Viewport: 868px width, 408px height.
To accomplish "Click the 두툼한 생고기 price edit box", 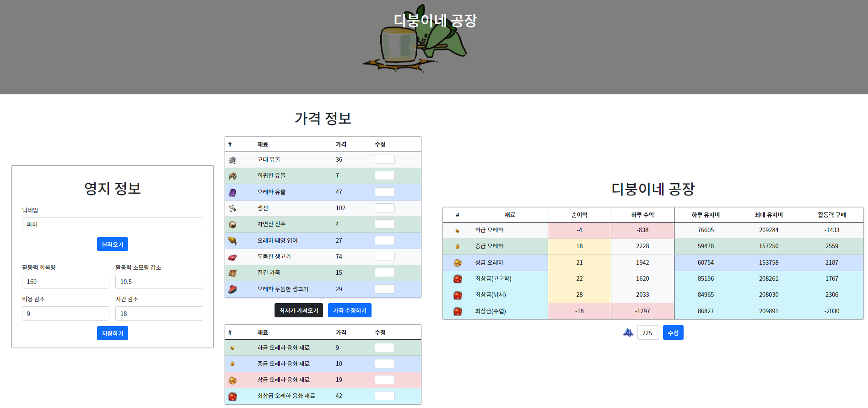I will [385, 256].
